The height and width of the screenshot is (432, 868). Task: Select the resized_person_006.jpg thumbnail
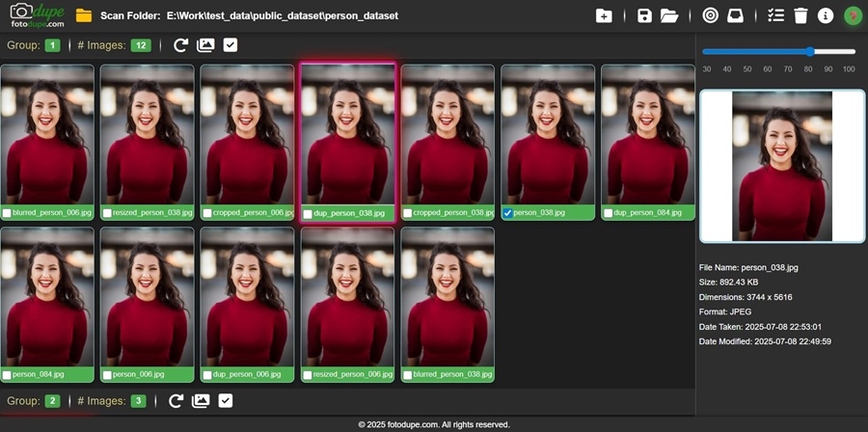[347, 297]
